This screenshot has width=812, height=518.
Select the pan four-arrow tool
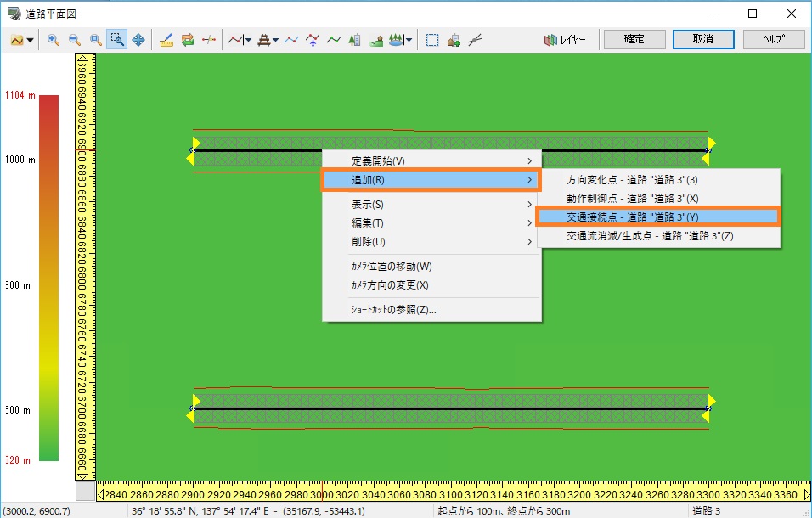tap(138, 40)
